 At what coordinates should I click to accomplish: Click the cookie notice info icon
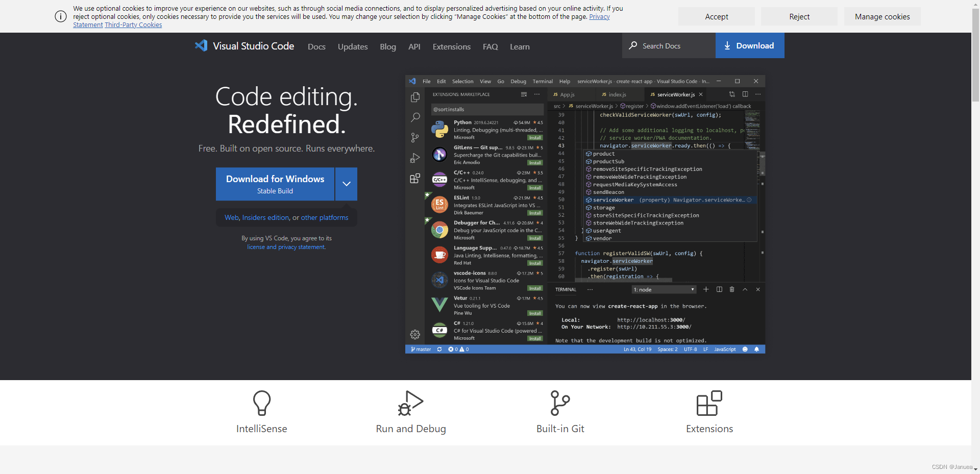point(61,16)
